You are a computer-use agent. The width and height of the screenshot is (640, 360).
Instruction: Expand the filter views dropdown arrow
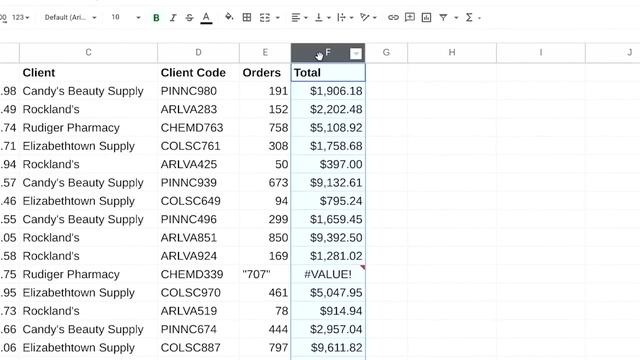click(x=456, y=18)
